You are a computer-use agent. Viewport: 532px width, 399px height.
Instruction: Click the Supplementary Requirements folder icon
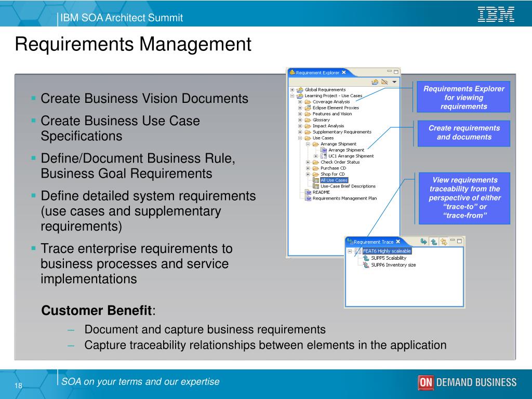[308, 132]
